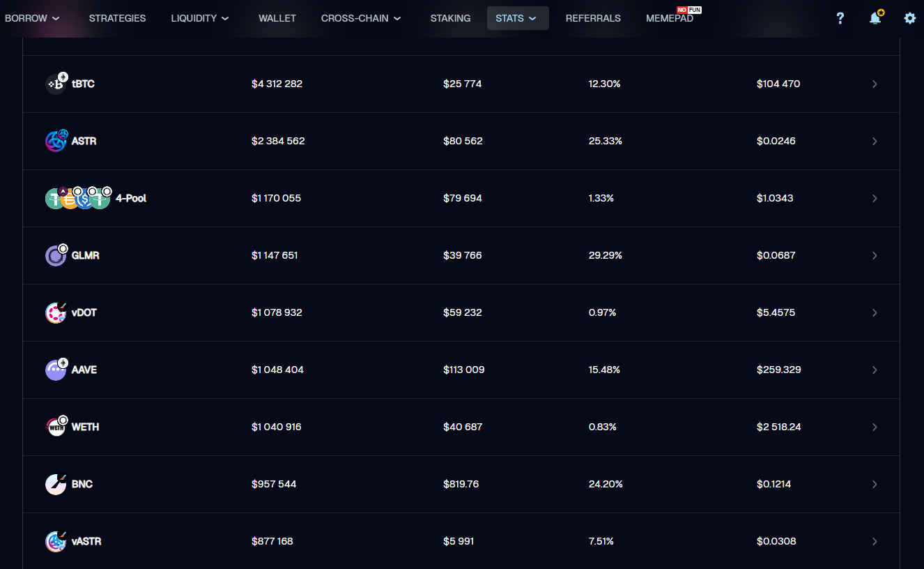This screenshot has width=924, height=569.
Task: Click the ASTR asset name
Action: coord(84,141)
